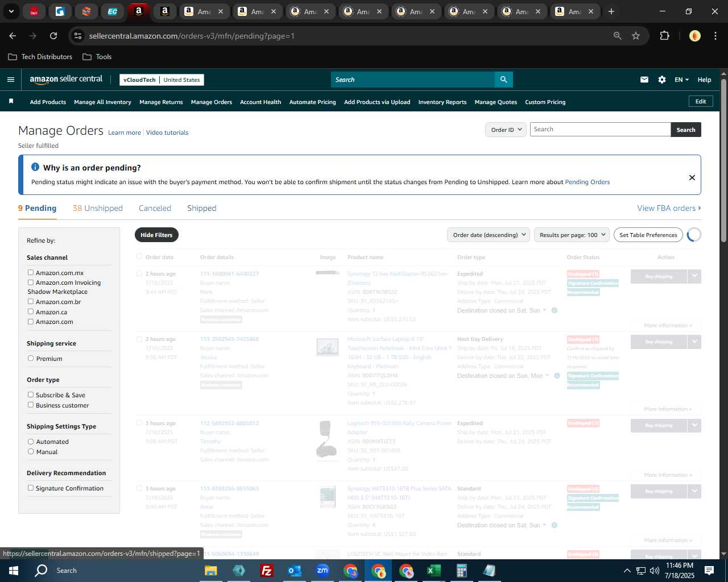Click Set Table Preferences
728x582 pixels.
click(x=648, y=235)
